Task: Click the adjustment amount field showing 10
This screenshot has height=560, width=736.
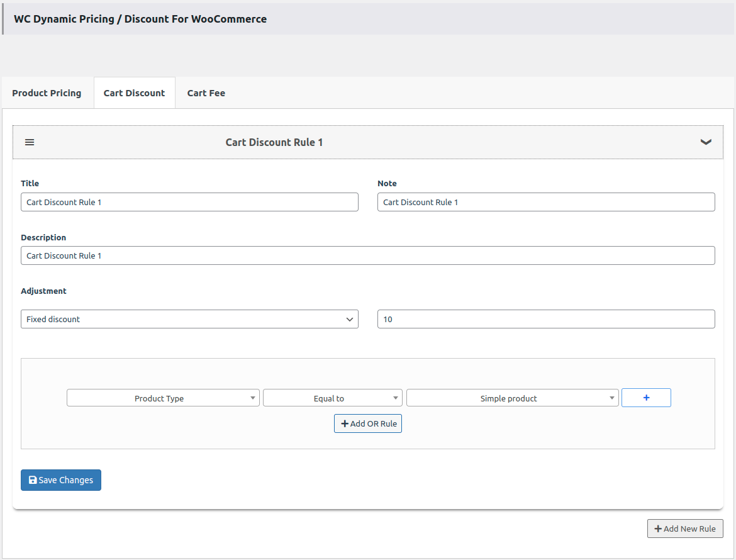Action: coord(545,319)
